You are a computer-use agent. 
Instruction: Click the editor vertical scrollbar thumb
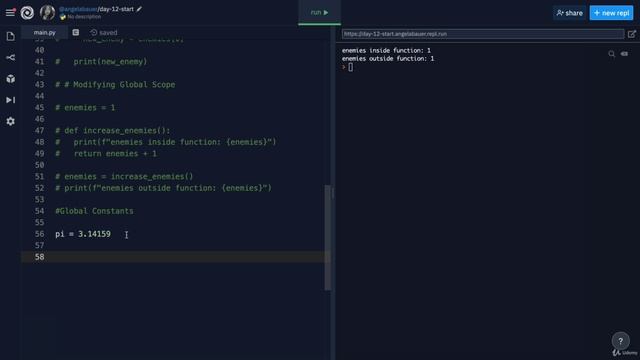328,238
